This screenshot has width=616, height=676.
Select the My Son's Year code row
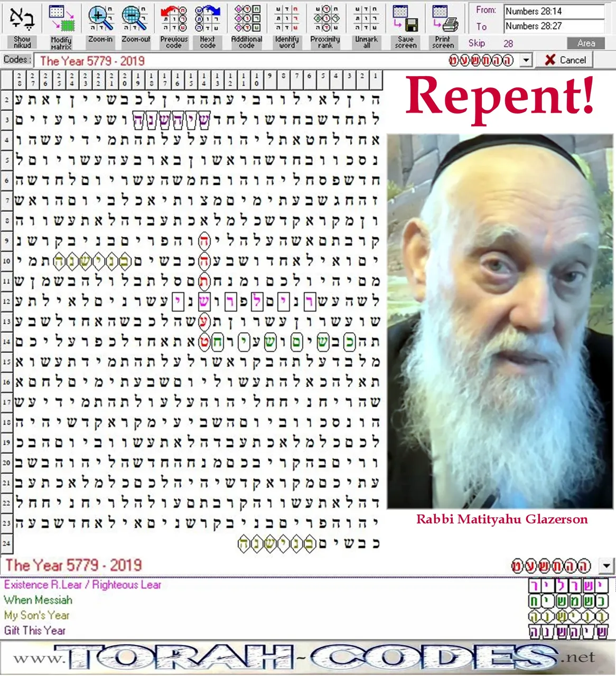(36, 615)
